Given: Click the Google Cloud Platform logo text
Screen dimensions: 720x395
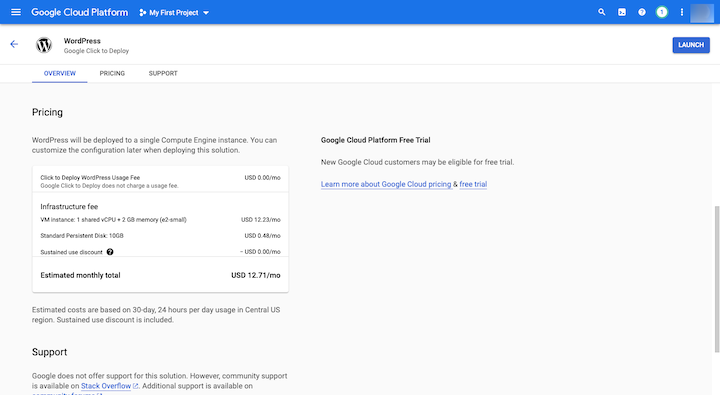Looking at the screenshot, I should [79, 12].
